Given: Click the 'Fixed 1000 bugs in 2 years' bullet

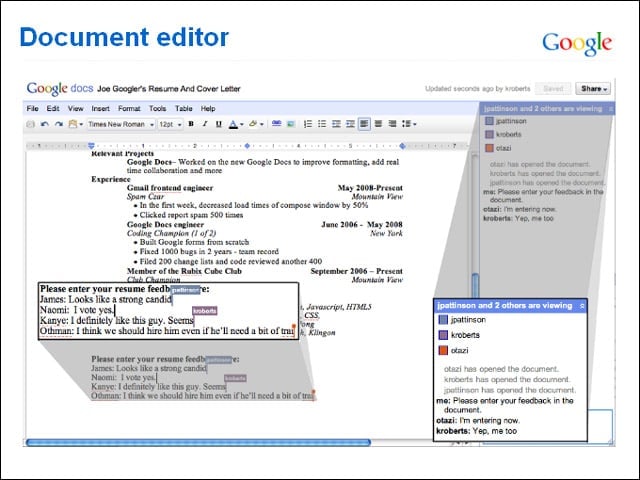Looking at the screenshot, I should tap(209, 251).
